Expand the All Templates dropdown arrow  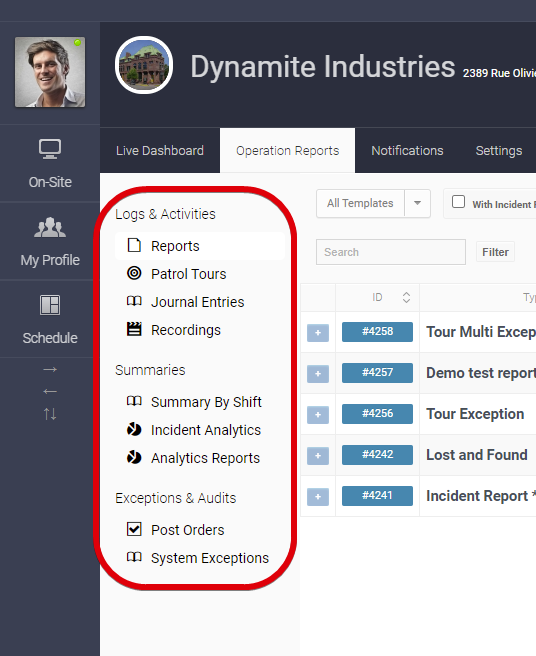(417, 203)
